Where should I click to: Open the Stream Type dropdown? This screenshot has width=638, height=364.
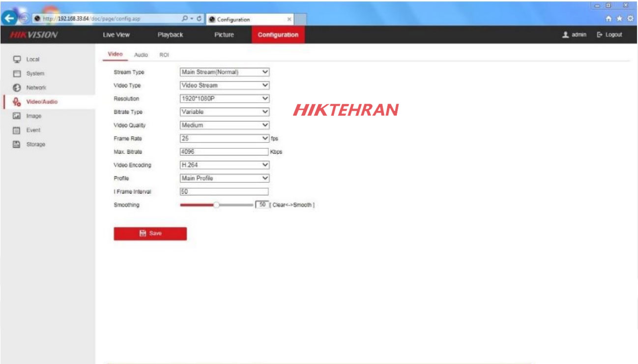(x=225, y=72)
